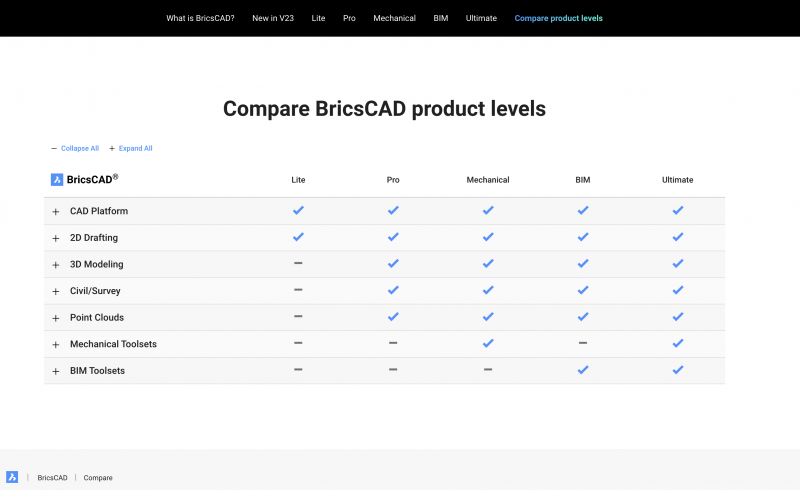Click the page heading Compare BricsCAD product levels
Image resolution: width=800 pixels, height=490 pixels.
coord(384,109)
